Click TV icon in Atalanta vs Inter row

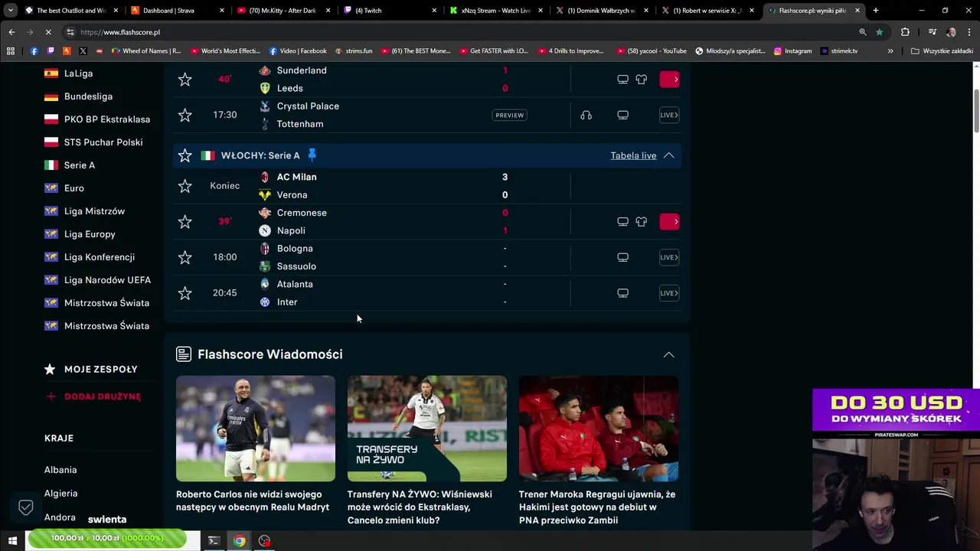[622, 293]
